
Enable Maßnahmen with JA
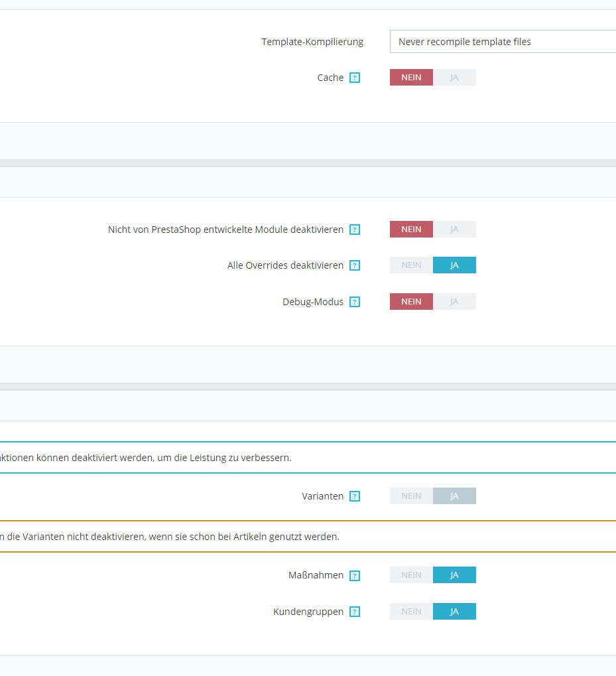coord(454,575)
